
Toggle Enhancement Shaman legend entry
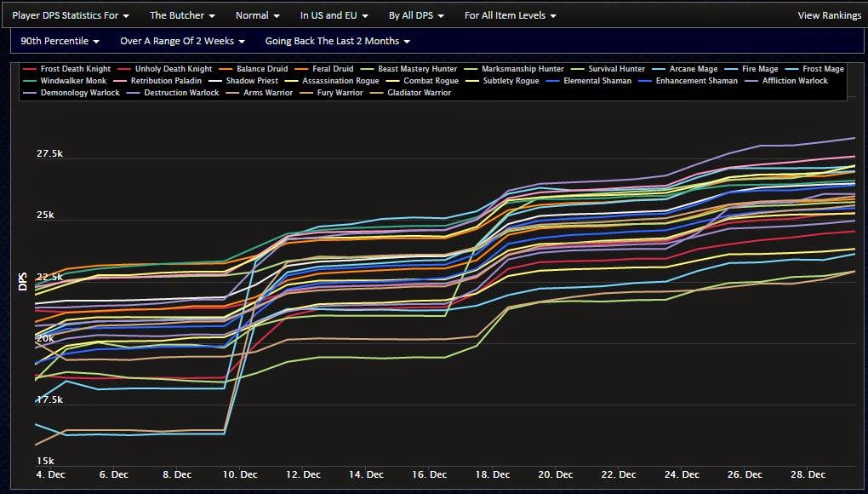point(688,81)
